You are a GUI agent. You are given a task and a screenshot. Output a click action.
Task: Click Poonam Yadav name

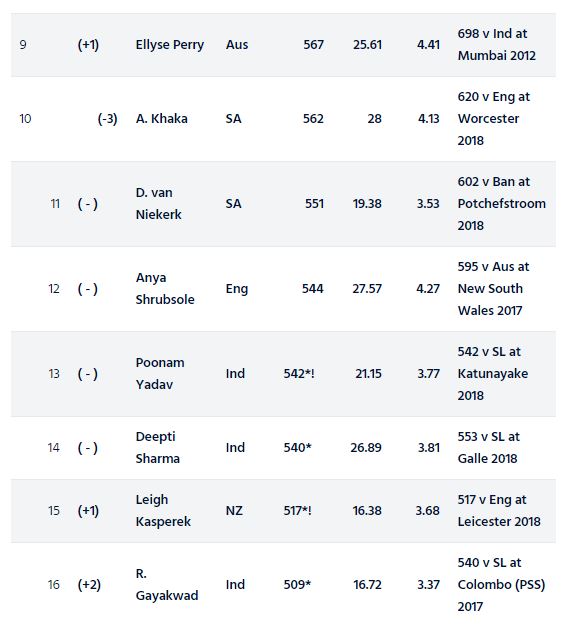(160, 373)
